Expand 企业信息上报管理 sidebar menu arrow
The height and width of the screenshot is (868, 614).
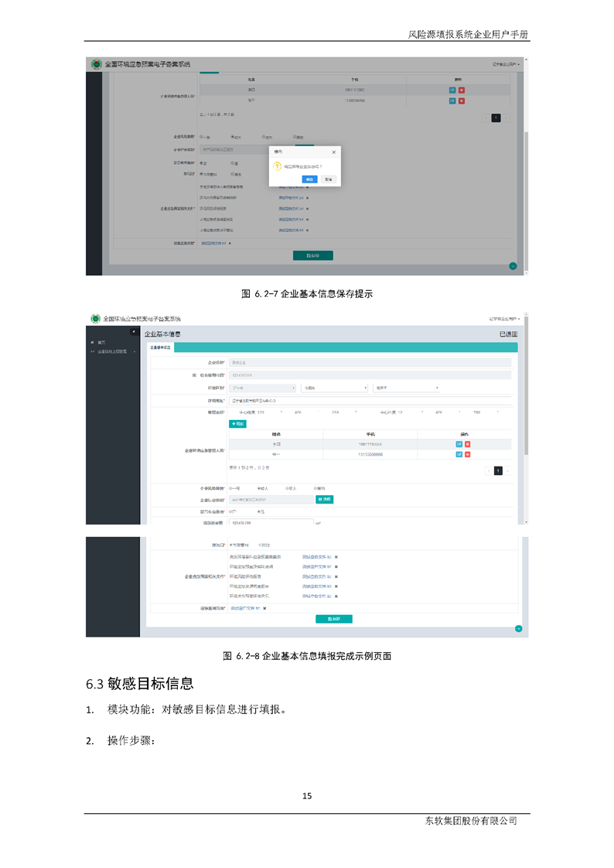pos(135,351)
